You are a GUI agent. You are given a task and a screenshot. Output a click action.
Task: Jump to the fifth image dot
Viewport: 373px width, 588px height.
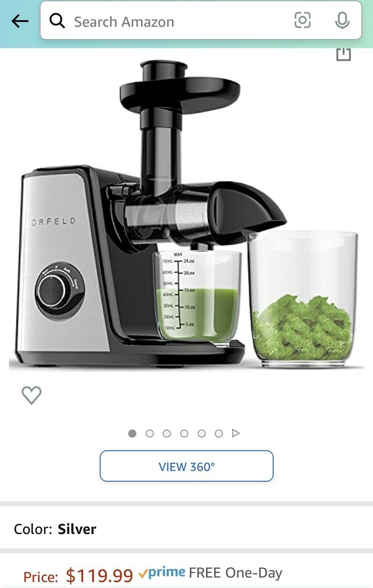coord(202,434)
